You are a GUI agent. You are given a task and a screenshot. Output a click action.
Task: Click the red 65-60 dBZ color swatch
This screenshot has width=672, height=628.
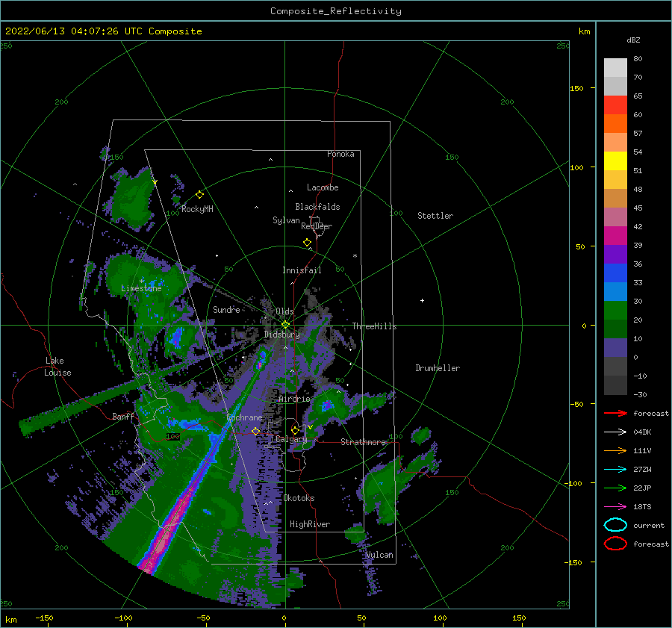[x=615, y=105]
